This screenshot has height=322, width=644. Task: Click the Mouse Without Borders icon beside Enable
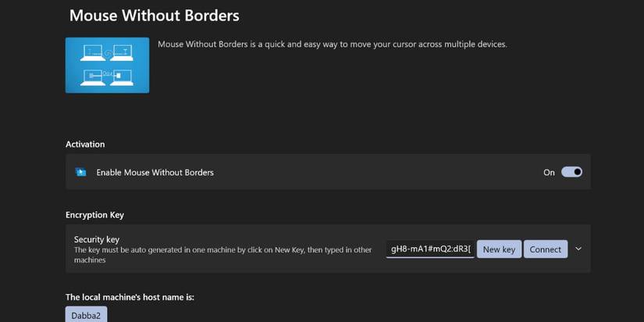point(80,172)
